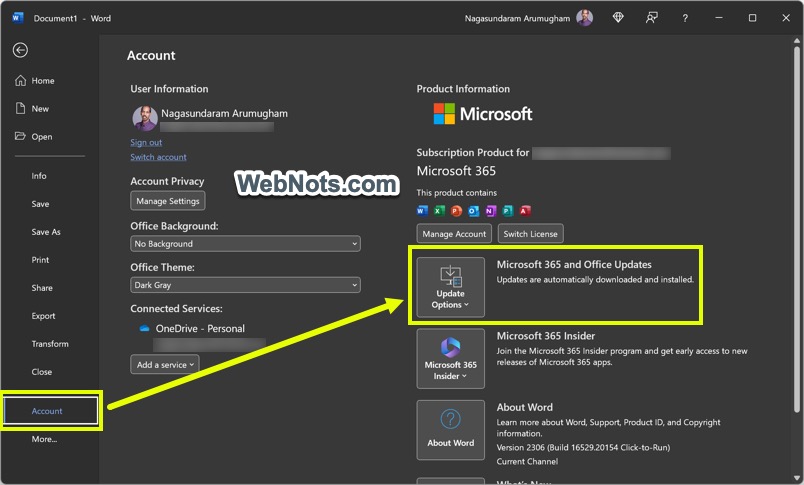Click the back arrow icon
Image resolution: width=804 pixels, height=485 pixels.
pyautogui.click(x=20, y=50)
